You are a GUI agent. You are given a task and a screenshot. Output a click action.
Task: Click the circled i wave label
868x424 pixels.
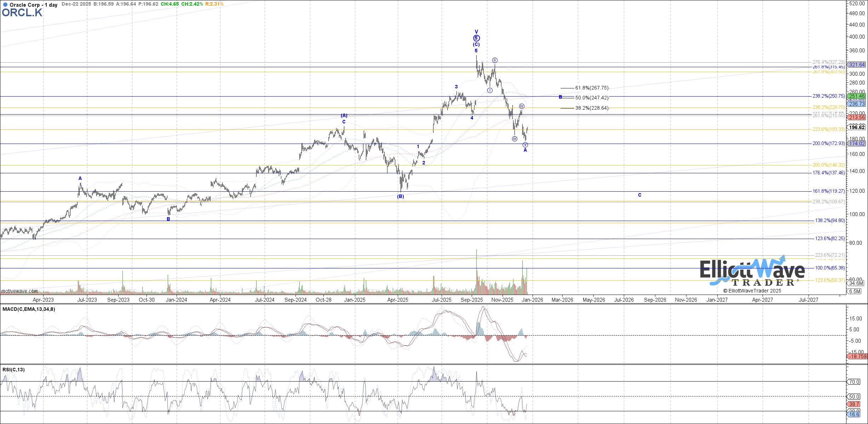[490, 90]
